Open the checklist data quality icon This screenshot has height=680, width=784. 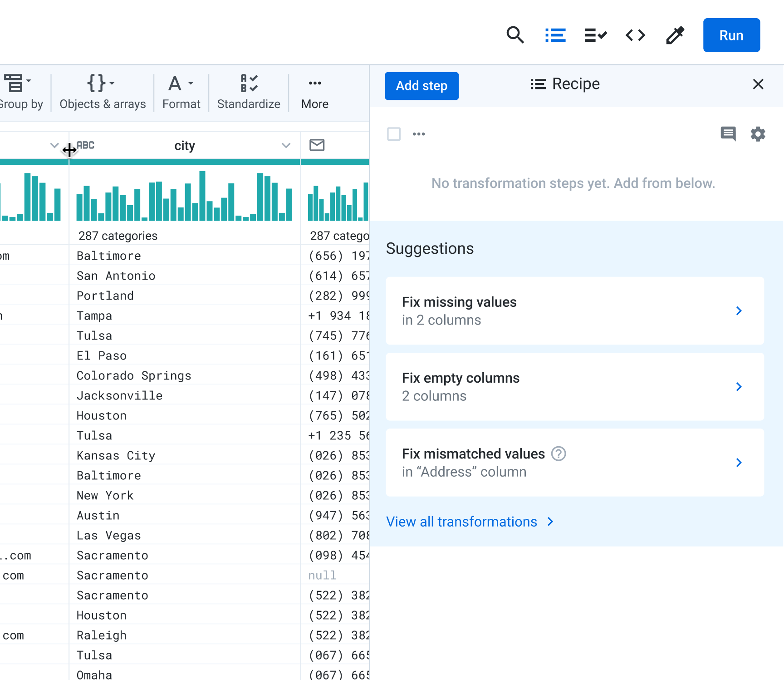pos(595,35)
